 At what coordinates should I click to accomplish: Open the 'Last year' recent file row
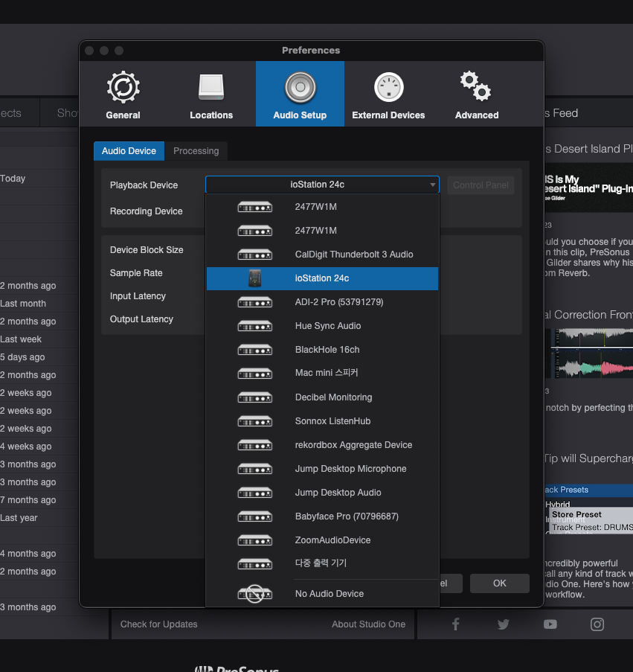point(39,518)
